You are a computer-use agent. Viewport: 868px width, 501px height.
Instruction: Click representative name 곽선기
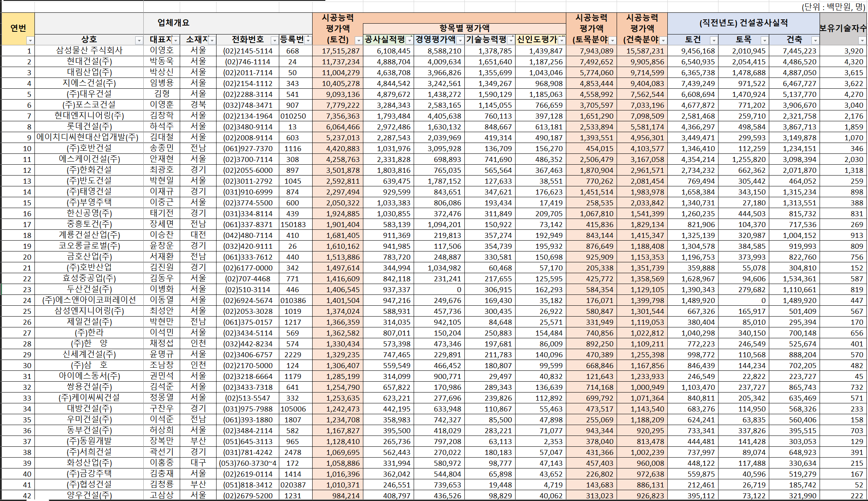click(162, 452)
